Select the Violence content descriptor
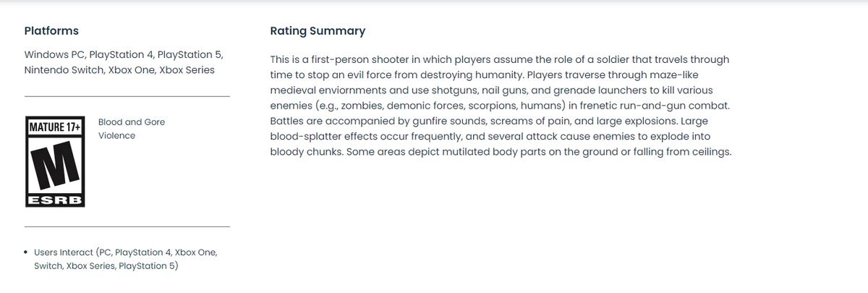 (x=116, y=135)
